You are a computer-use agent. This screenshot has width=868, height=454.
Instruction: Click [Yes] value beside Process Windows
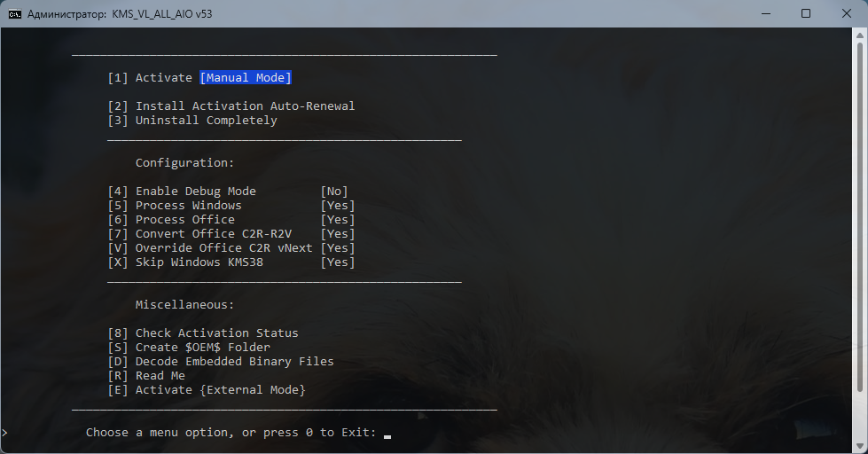[x=338, y=206]
